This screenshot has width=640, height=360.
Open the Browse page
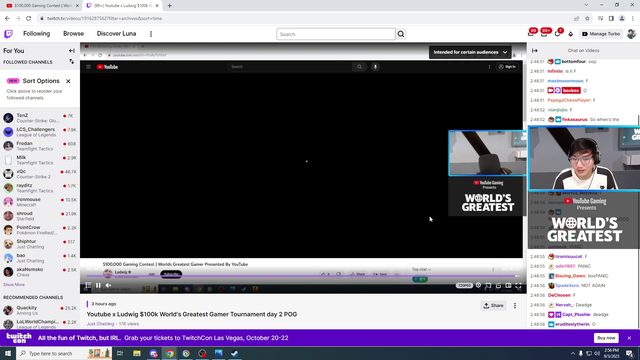73,34
